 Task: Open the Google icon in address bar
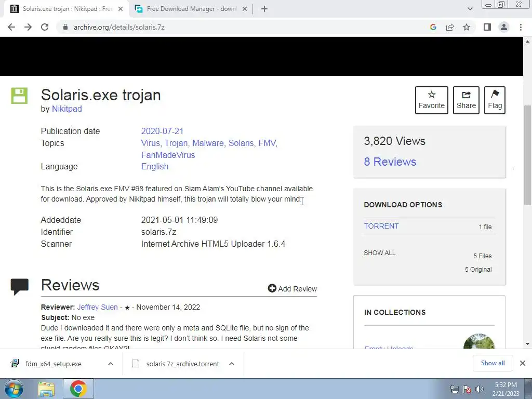click(433, 27)
